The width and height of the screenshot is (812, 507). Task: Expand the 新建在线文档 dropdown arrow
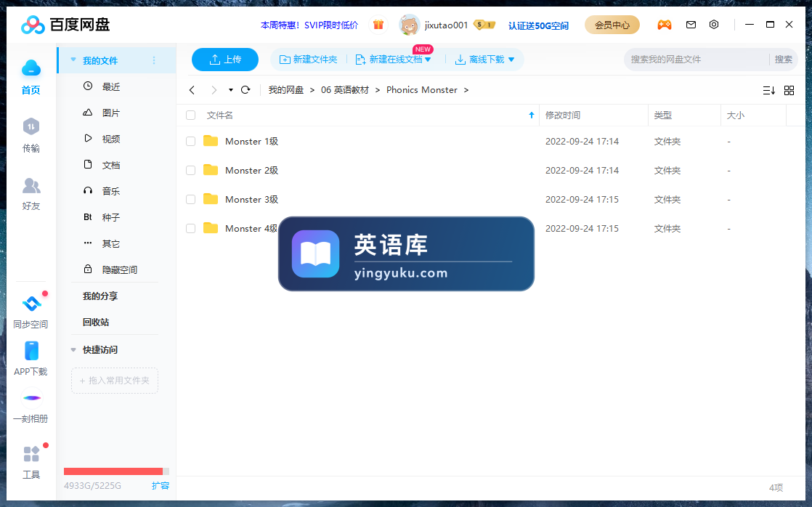[428, 60]
